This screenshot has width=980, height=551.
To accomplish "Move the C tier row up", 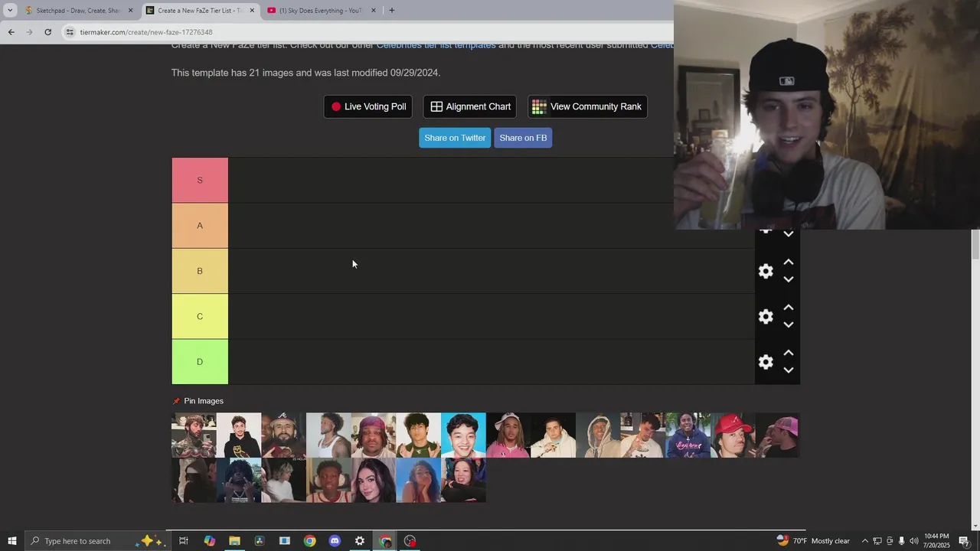I will [x=789, y=308].
